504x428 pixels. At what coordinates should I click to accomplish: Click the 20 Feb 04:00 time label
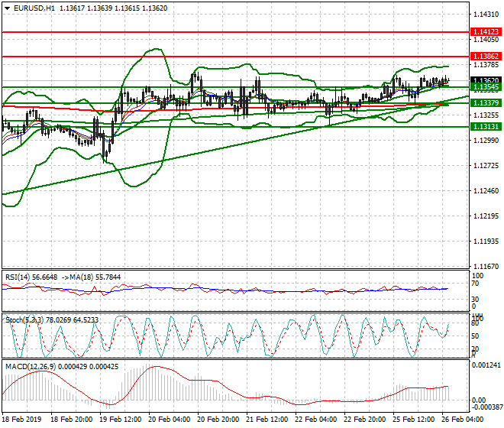pyautogui.click(x=169, y=420)
